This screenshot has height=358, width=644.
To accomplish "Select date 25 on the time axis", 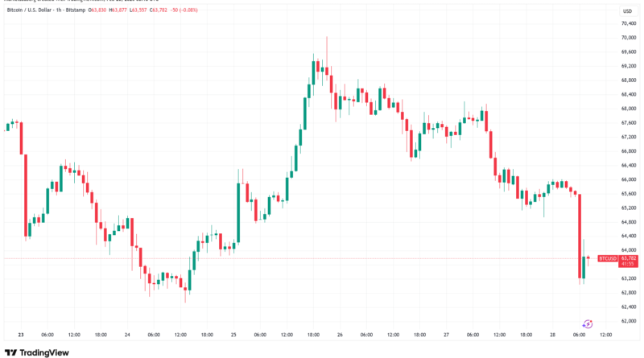I will click(234, 335).
